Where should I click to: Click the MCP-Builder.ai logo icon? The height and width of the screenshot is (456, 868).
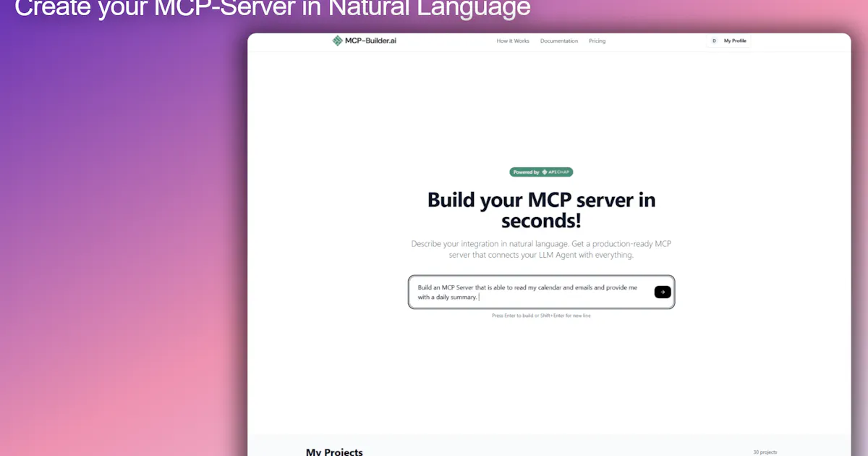(x=337, y=41)
